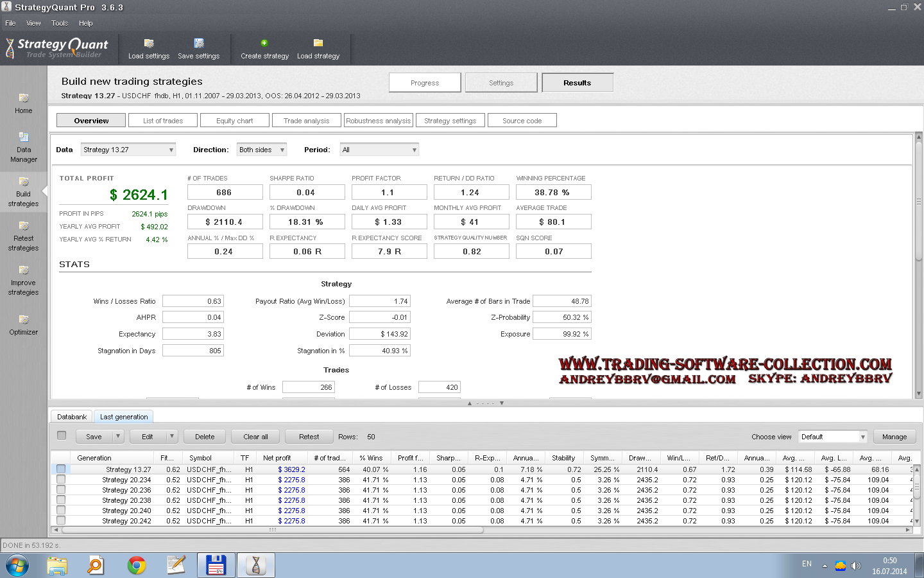The image size is (924, 578).
Task: Click the Retest button in databank
Action: 309,437
